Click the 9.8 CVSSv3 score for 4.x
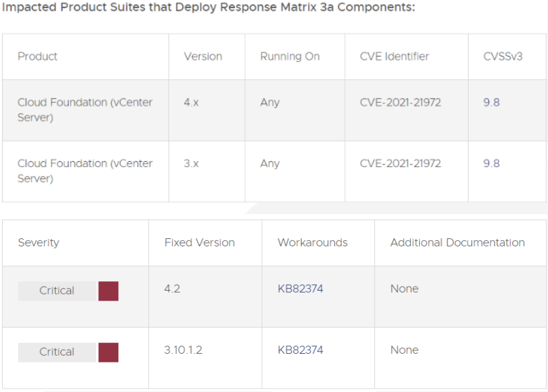 click(492, 103)
